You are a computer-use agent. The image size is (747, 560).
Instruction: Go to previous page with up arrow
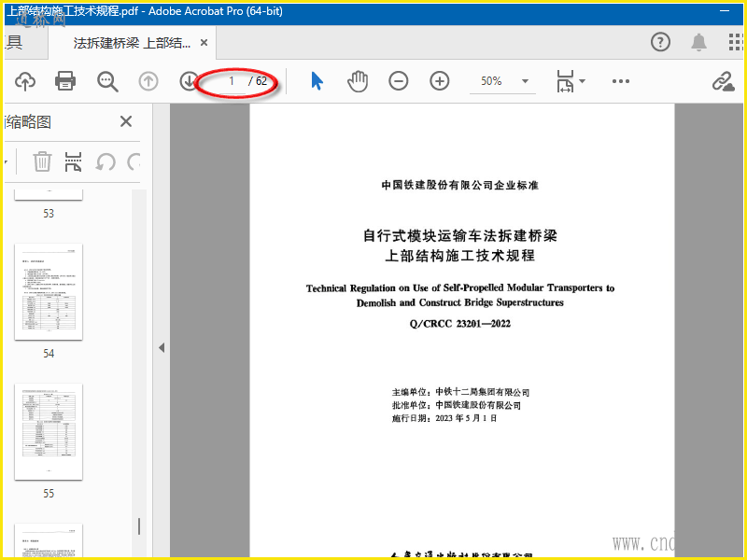[148, 81]
